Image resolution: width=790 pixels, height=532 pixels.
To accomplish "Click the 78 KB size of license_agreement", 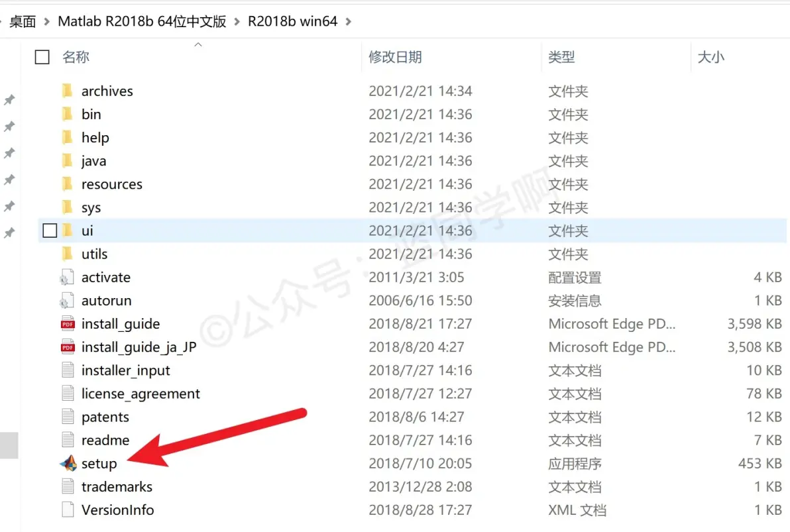I will 764,393.
